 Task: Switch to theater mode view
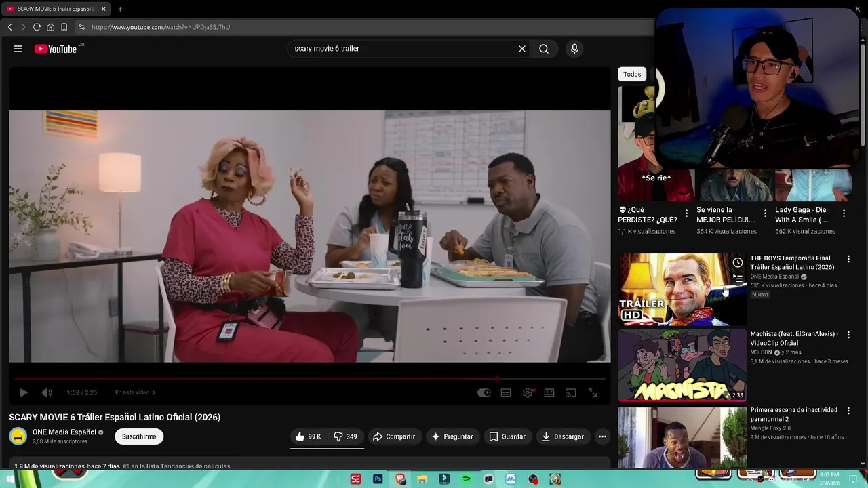[549, 392]
